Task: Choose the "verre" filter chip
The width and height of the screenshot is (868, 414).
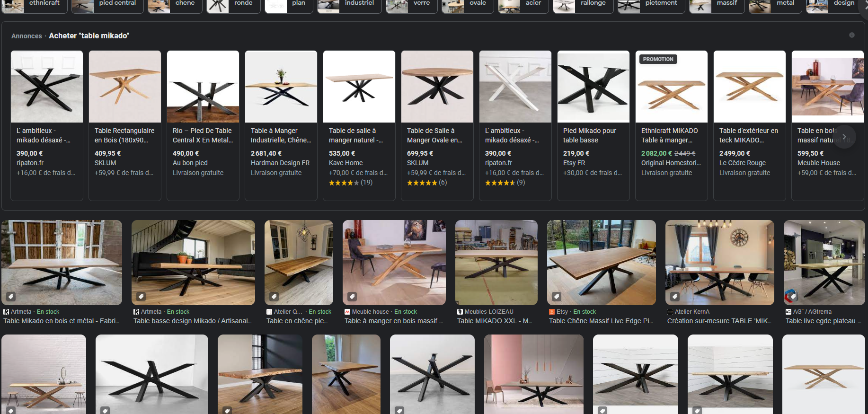Action: coord(411,4)
